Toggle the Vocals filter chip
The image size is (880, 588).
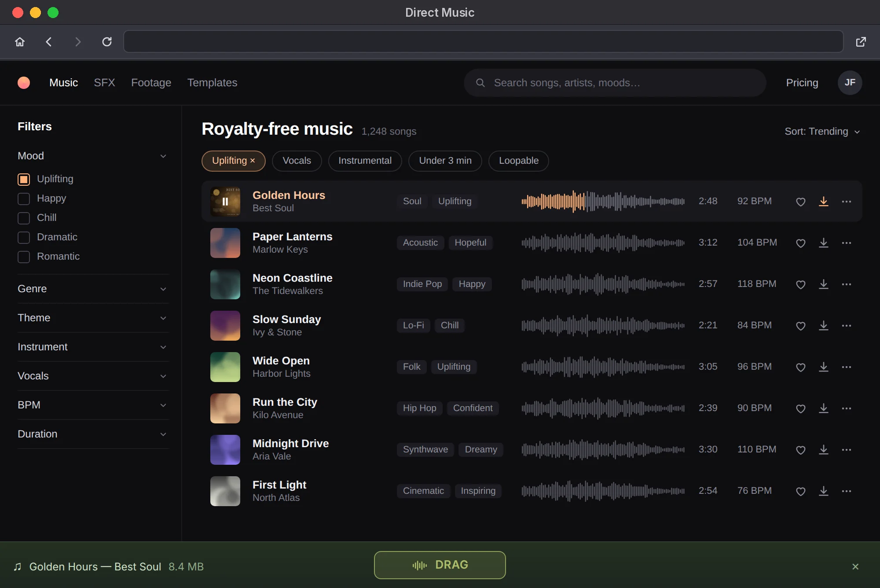pos(297,161)
